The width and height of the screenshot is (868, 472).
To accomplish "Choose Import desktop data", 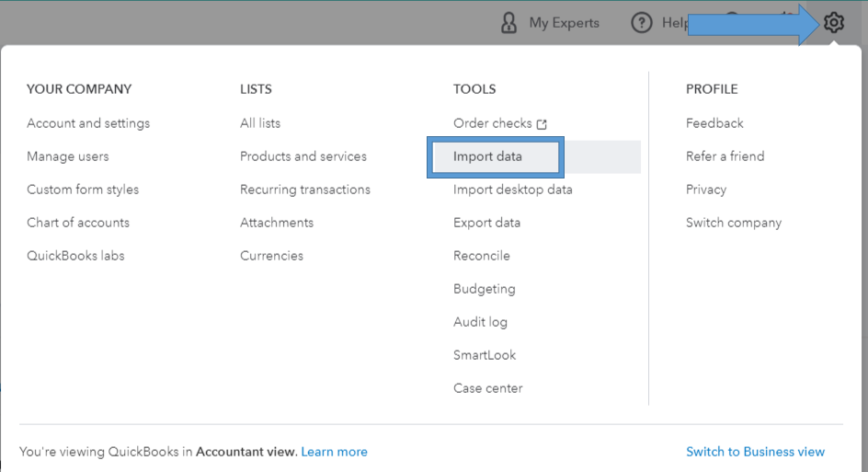I will coord(513,190).
